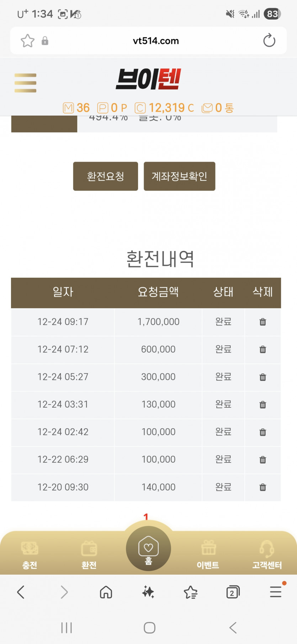Screen dimensions: 297x644
Task: Go to page 1 of the history
Action: (x=145, y=517)
